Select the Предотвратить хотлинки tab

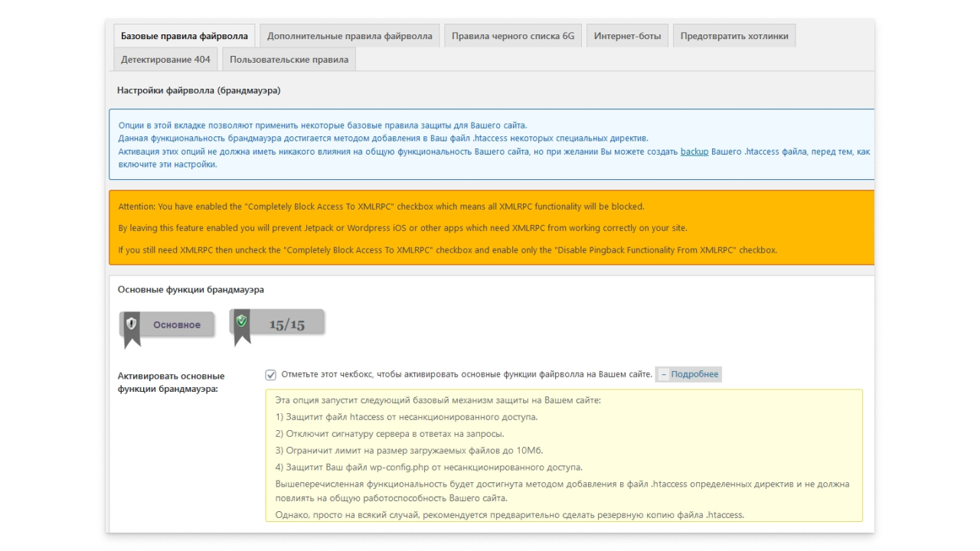[733, 36]
